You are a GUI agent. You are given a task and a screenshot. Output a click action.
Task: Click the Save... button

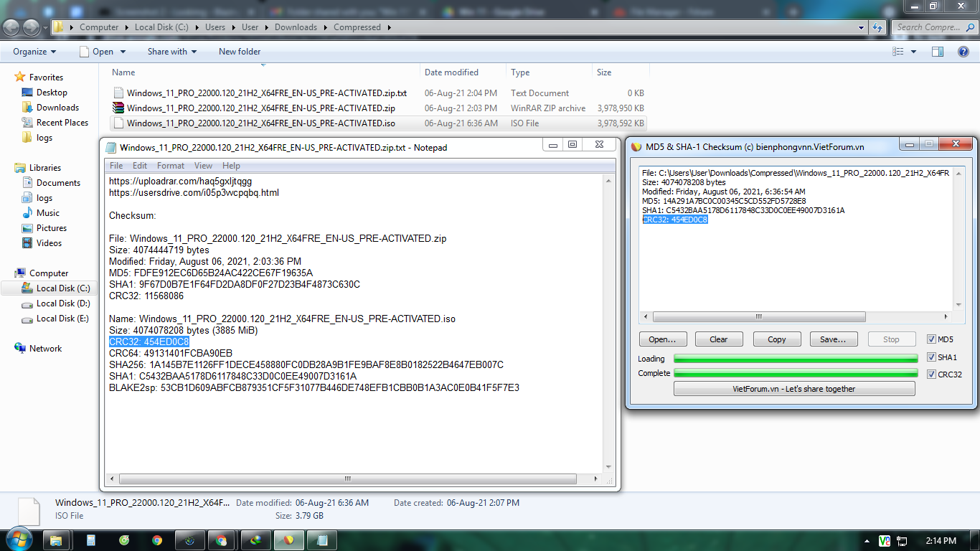(x=834, y=339)
